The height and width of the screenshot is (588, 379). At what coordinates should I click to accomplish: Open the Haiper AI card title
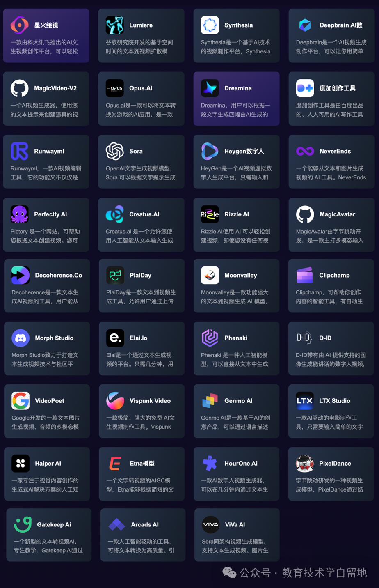pyautogui.click(x=48, y=464)
